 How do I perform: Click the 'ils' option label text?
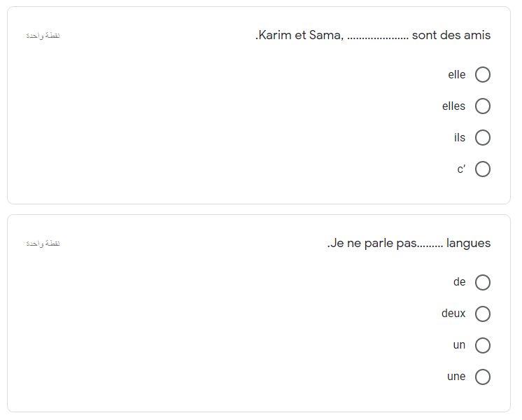coord(460,138)
